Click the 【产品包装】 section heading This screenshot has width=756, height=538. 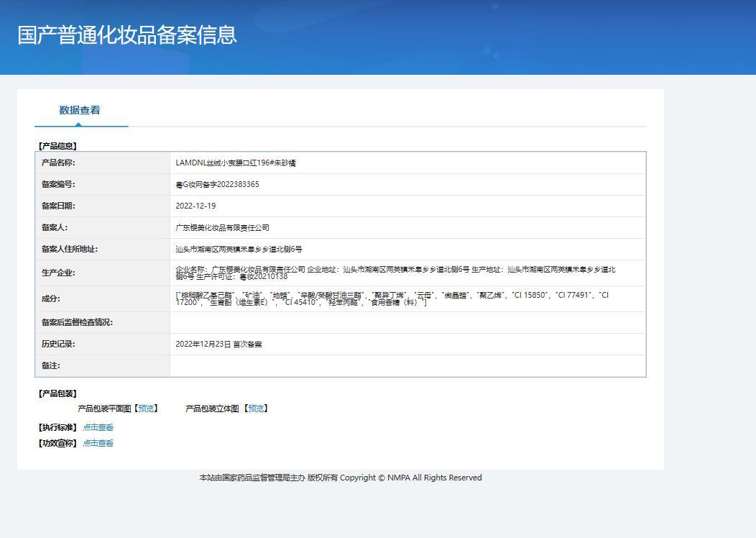click(57, 393)
